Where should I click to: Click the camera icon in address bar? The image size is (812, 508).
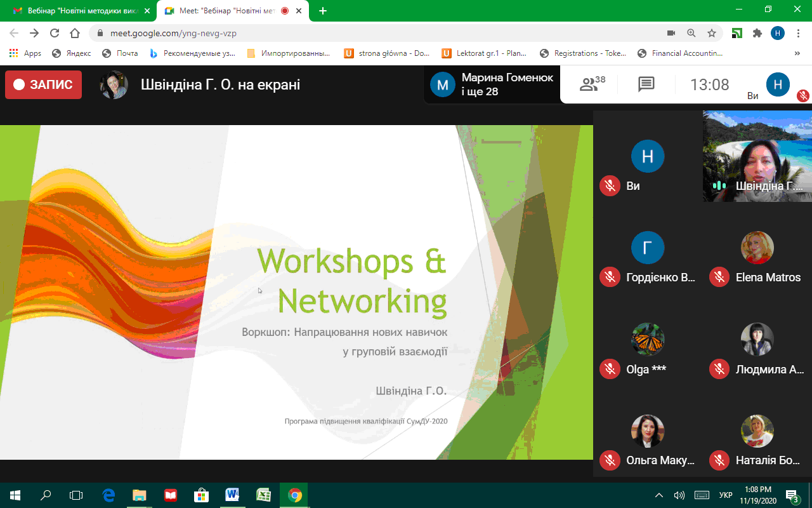pos(671,33)
